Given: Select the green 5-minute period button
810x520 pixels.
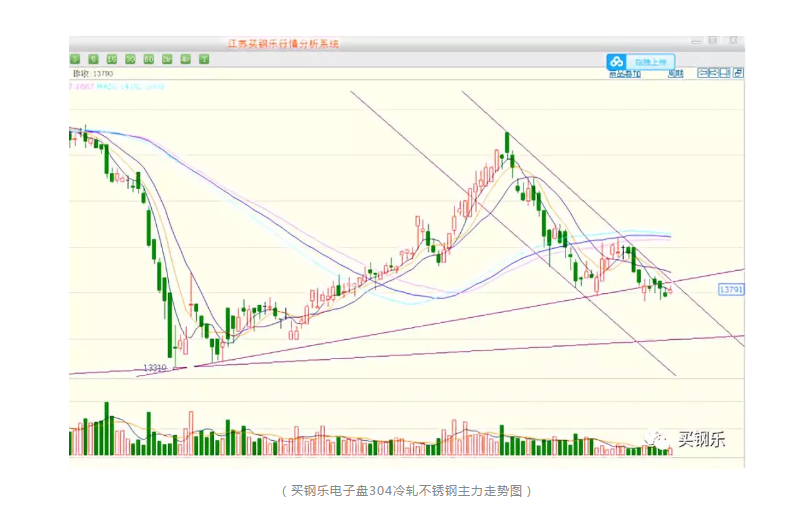Looking at the screenshot, I should [x=94, y=59].
